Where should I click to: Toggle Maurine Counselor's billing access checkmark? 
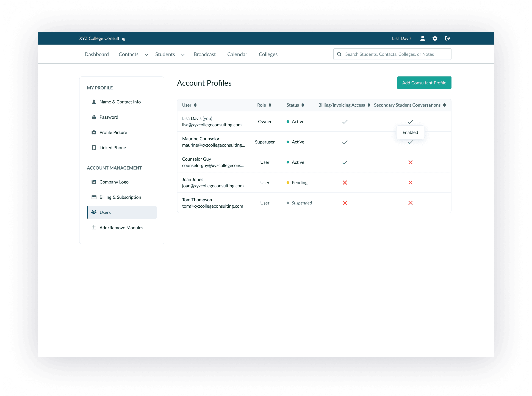point(345,142)
